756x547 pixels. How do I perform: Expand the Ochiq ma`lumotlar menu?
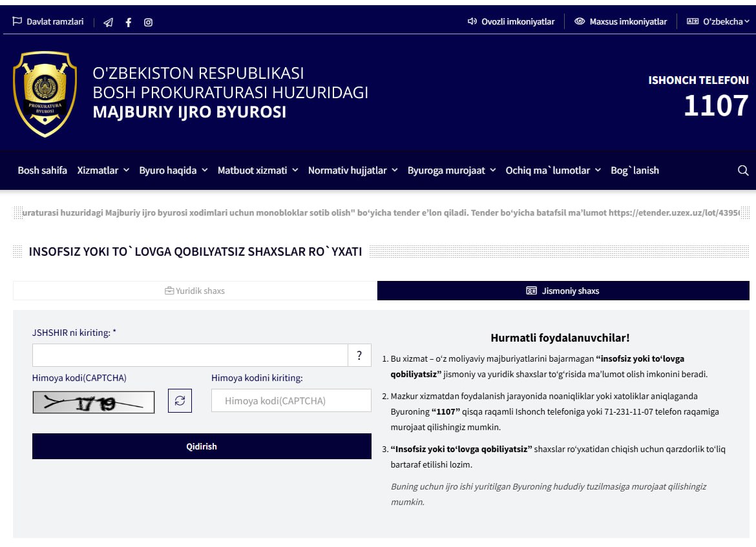pyautogui.click(x=552, y=170)
